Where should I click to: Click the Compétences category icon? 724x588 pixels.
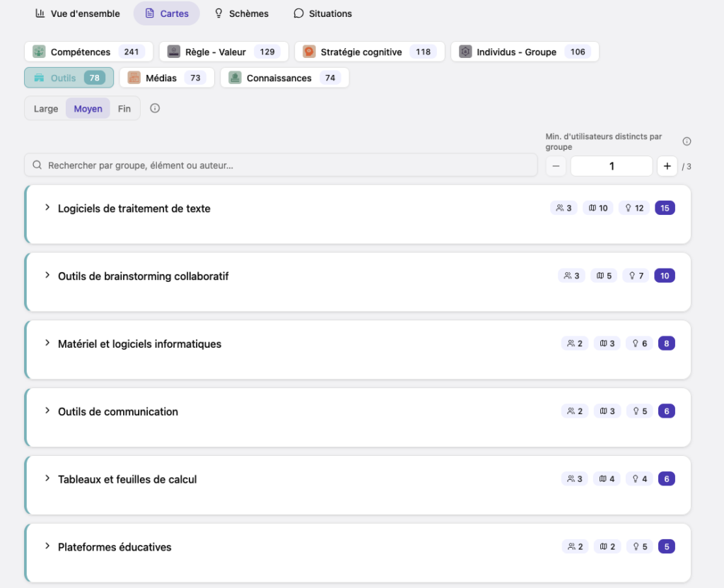39,52
